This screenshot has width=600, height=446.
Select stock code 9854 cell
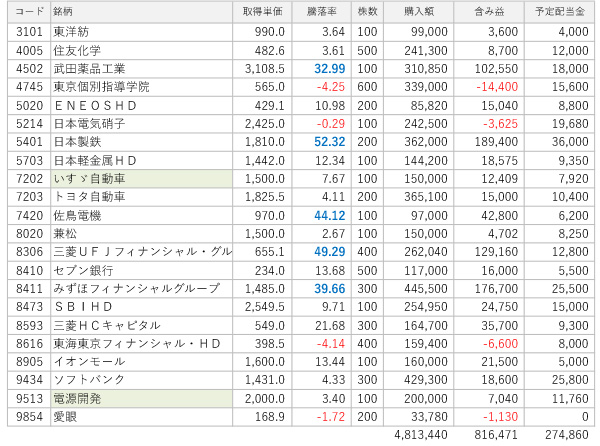pyautogui.click(x=29, y=417)
